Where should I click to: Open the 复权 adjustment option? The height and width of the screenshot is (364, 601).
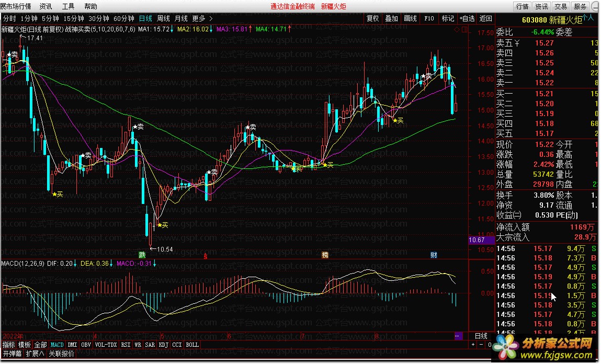click(x=372, y=18)
